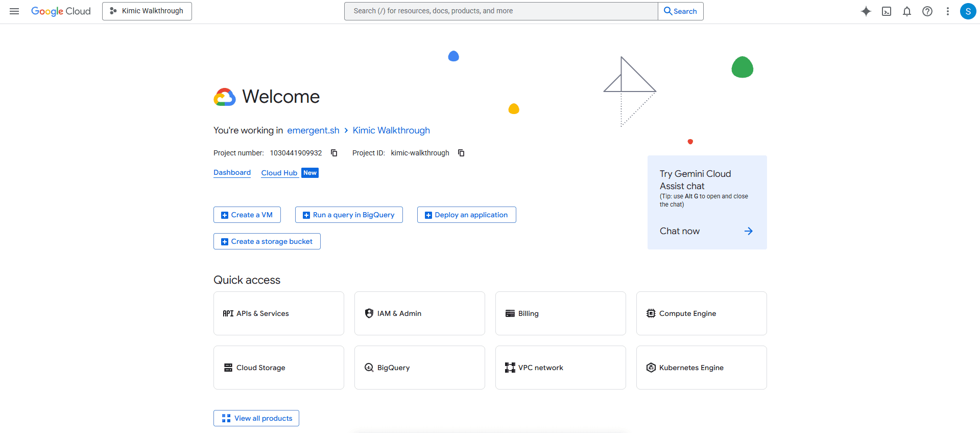Open Compute Engine quick access card
The height and width of the screenshot is (433, 980).
coord(702,313)
